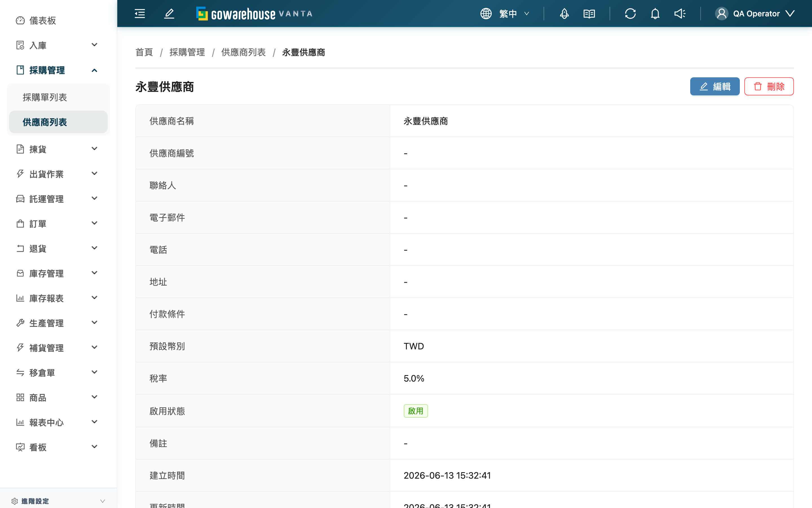Expand the 揀貨 menu chevron
The width and height of the screenshot is (812, 508).
95,148
